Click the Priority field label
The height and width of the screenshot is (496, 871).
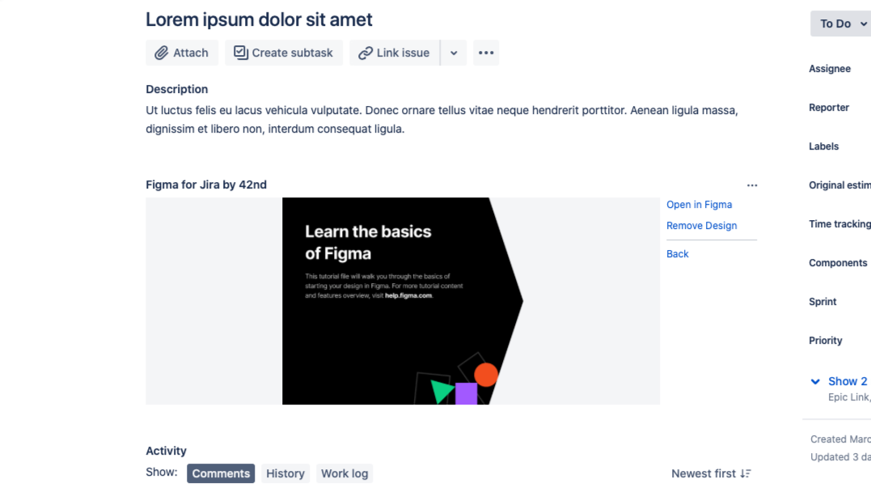click(x=825, y=340)
